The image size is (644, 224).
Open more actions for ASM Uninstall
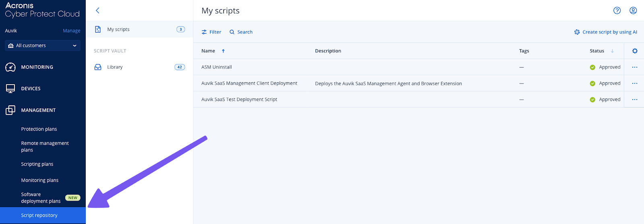coord(635,67)
